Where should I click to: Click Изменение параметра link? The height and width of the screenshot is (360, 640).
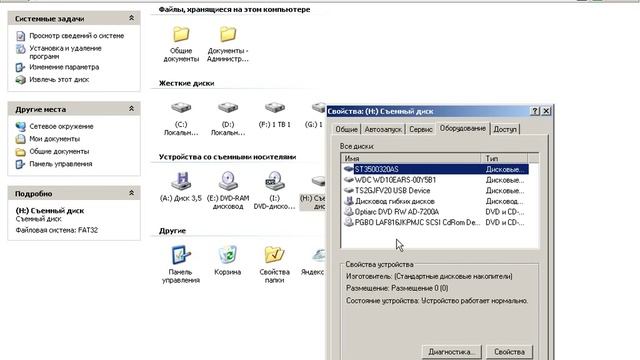tap(64, 67)
